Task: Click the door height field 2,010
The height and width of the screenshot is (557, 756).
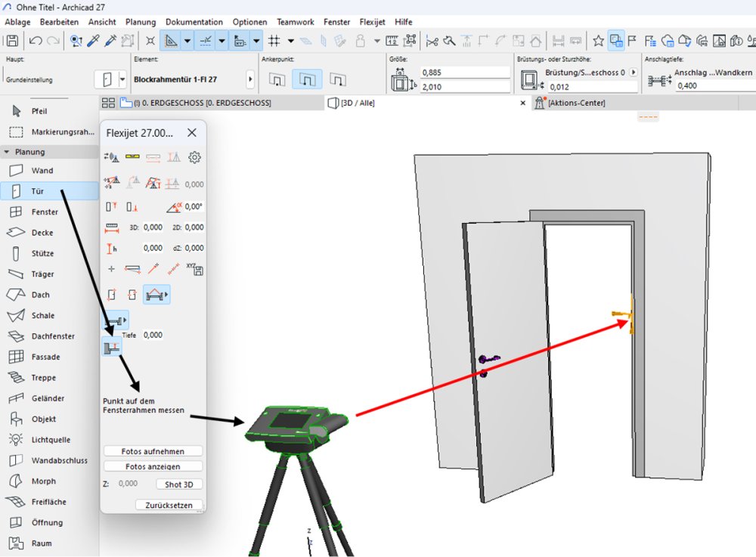Action: coord(465,87)
